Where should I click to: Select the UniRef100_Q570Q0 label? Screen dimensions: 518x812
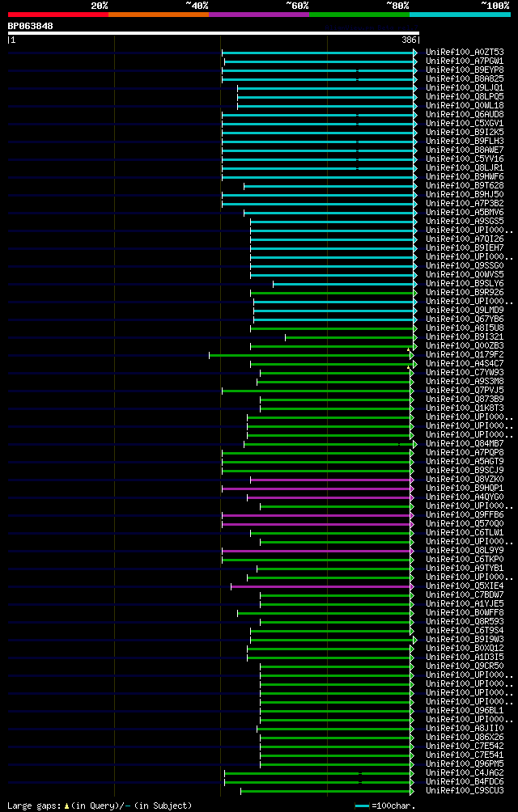(x=465, y=523)
